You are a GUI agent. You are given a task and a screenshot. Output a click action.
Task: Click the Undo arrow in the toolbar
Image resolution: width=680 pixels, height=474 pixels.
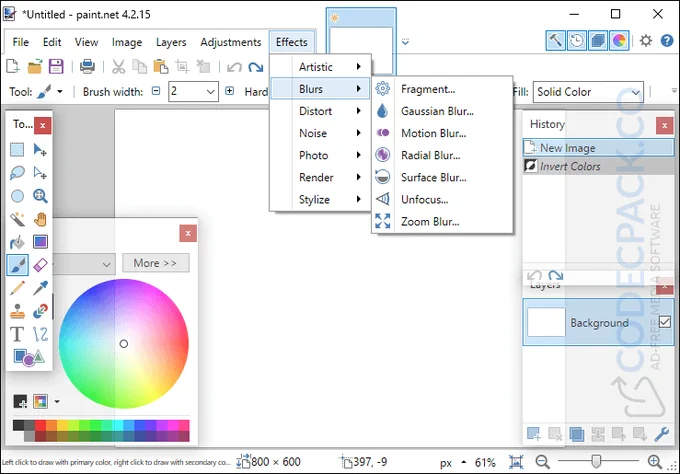coord(234,67)
